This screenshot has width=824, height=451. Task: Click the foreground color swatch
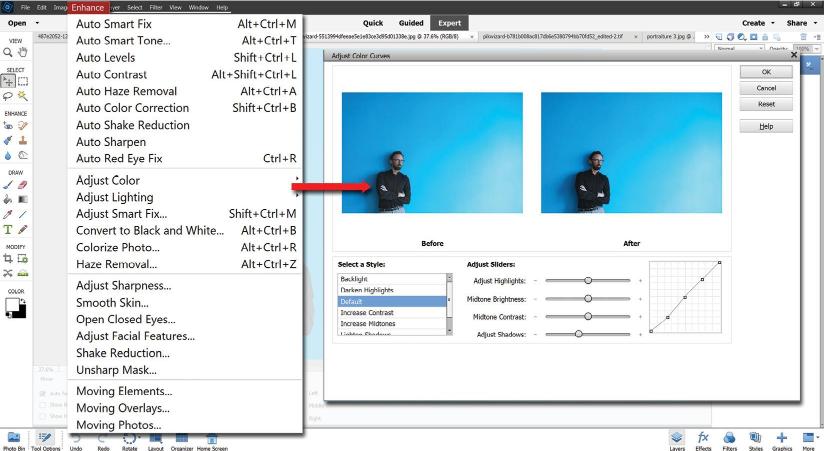click(12, 305)
